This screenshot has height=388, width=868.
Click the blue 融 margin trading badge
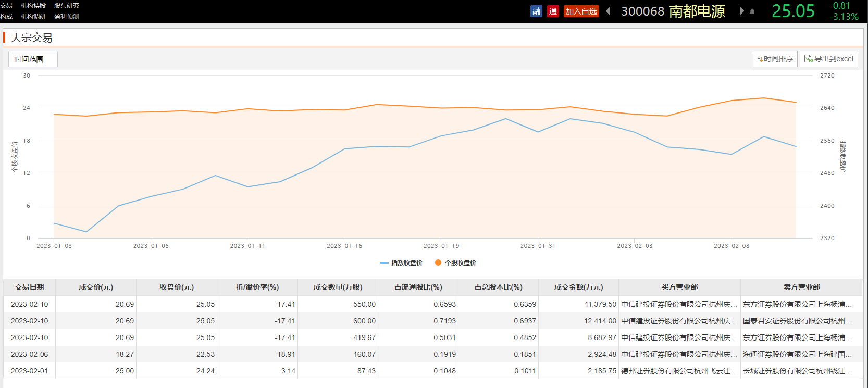tap(536, 11)
